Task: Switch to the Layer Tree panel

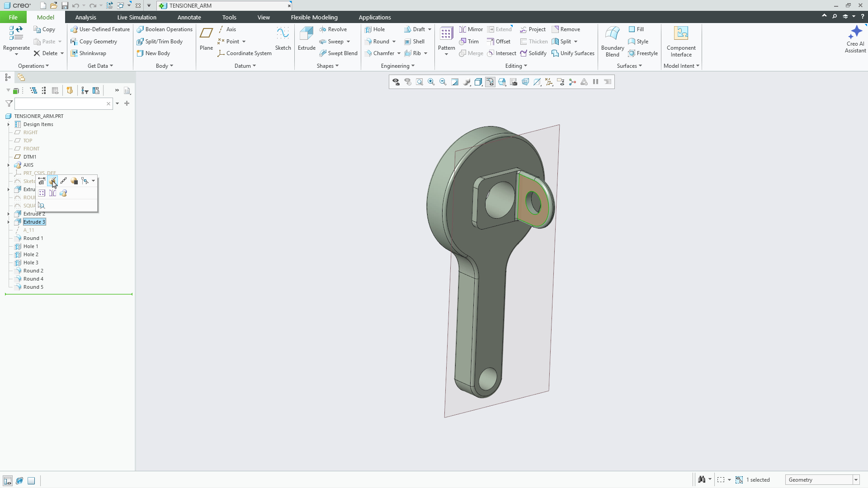Action: [21, 77]
